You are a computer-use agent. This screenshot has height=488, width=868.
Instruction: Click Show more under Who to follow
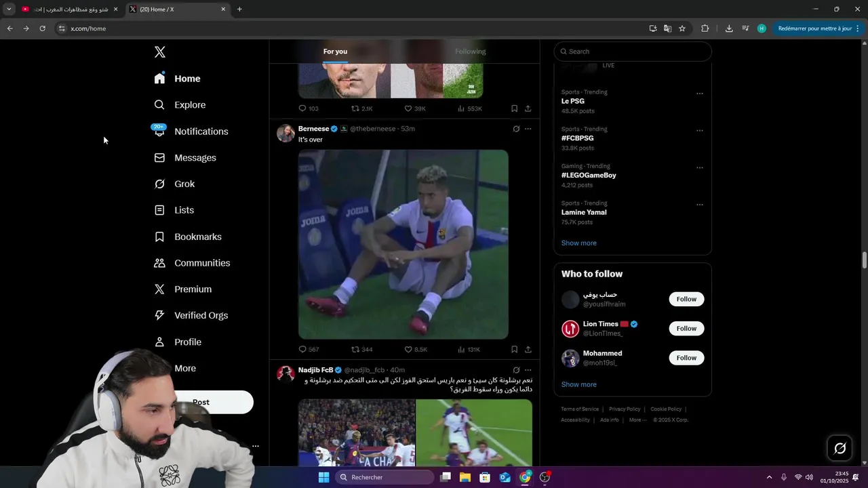pyautogui.click(x=579, y=384)
